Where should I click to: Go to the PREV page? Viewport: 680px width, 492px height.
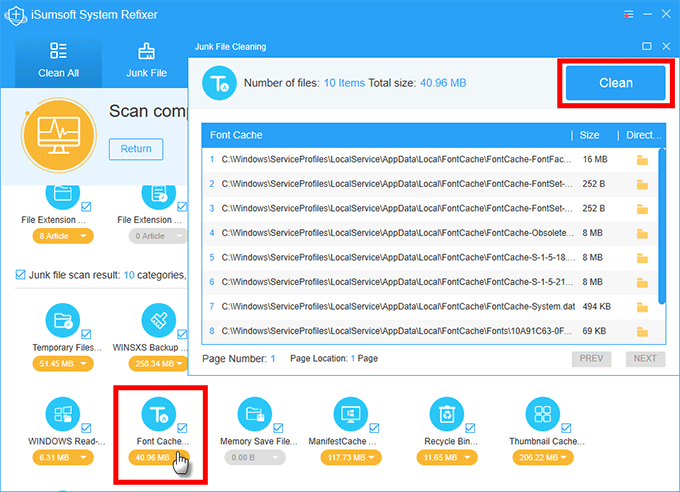point(591,359)
